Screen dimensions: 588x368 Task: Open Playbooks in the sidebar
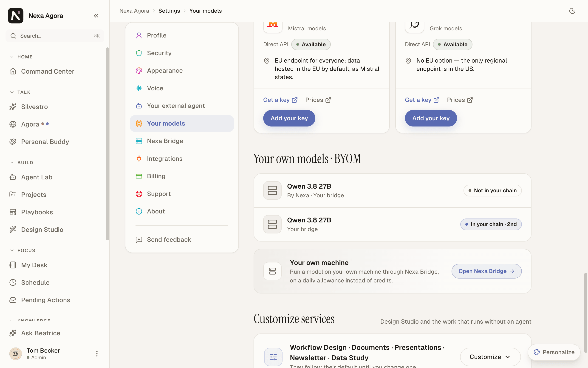[55, 212]
